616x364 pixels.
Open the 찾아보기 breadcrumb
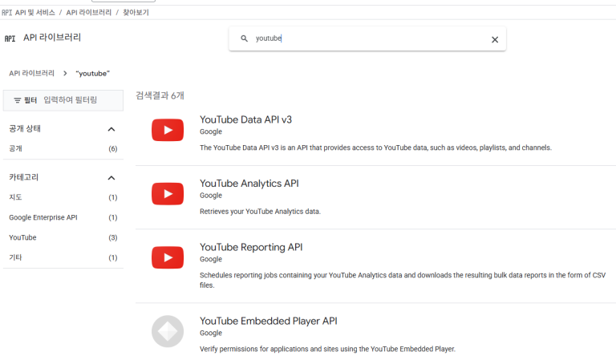coord(136,13)
